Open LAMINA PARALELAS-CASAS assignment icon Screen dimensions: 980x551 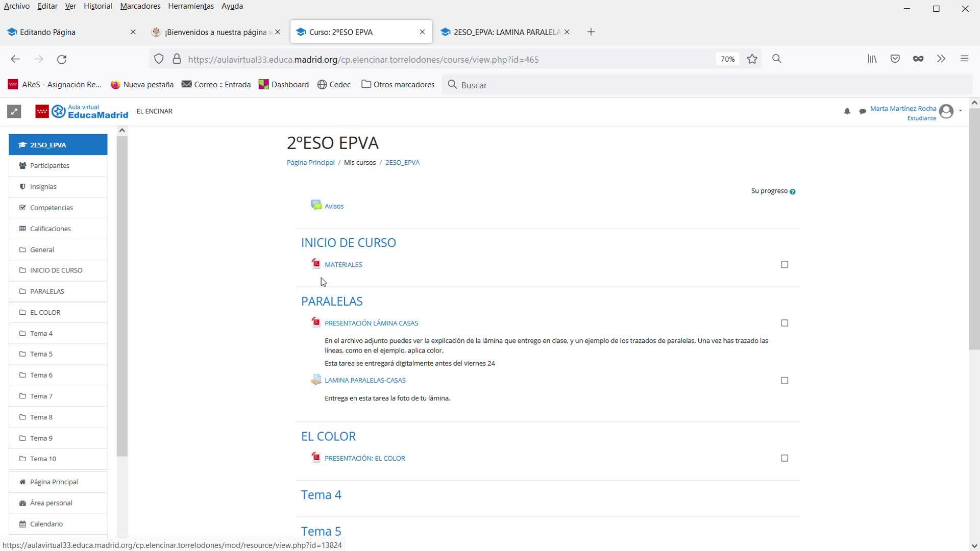click(x=316, y=380)
